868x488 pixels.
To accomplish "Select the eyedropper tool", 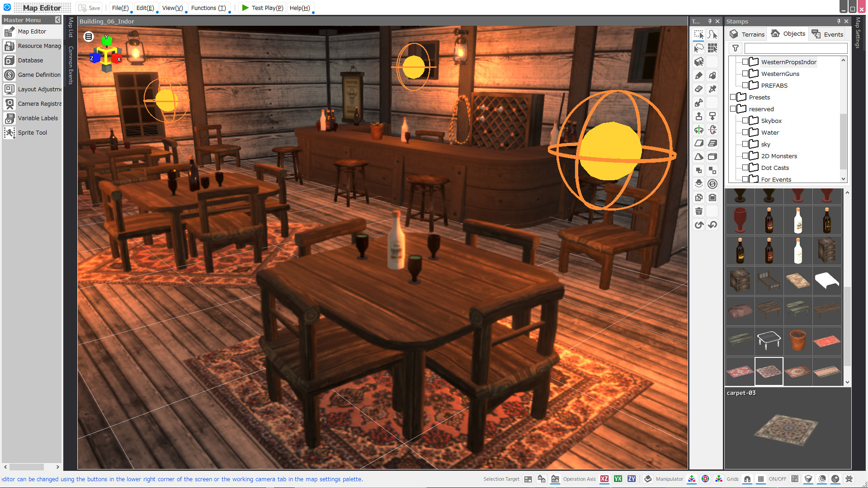I will click(712, 89).
